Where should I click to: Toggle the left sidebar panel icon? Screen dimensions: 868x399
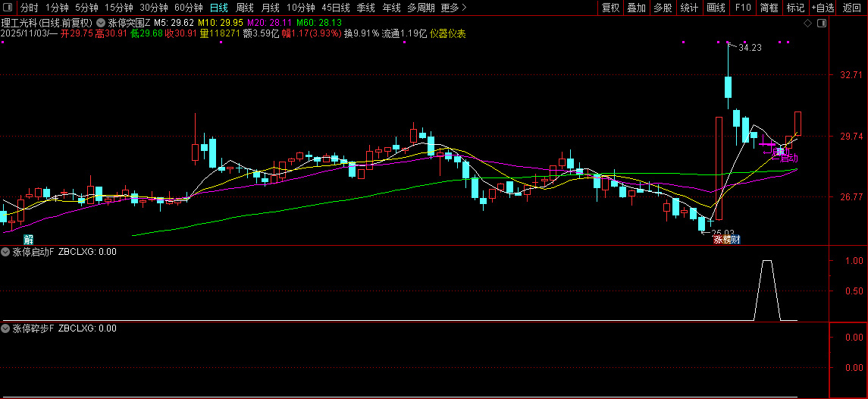click(x=7, y=8)
